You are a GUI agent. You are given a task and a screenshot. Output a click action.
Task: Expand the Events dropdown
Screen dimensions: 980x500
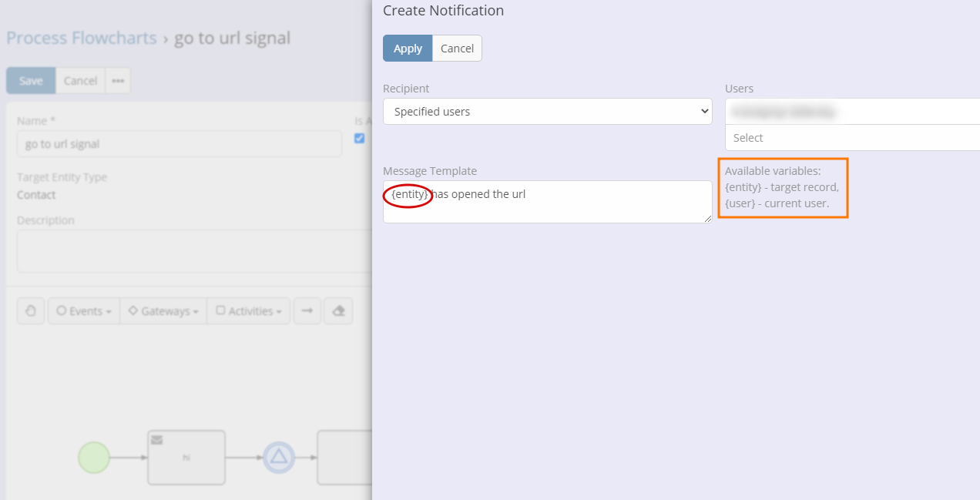(84, 311)
